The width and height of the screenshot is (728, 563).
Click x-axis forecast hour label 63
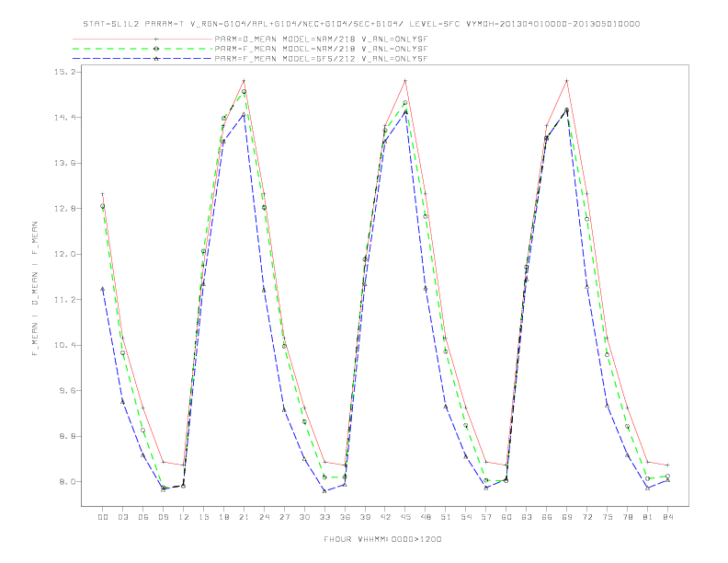tap(527, 517)
